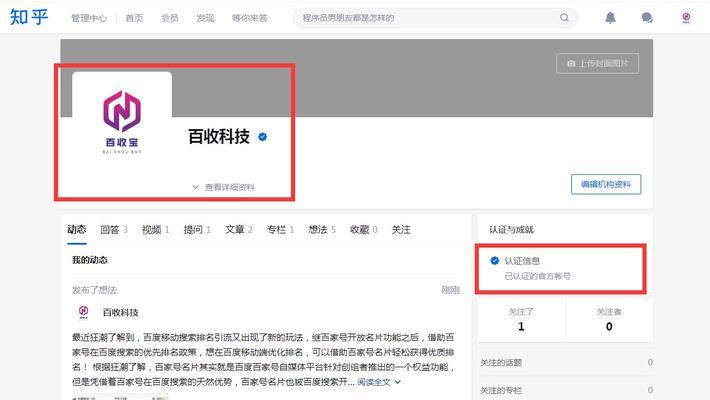Screen dimensions: 710x400
Task: Switch to the 提问 tab
Action: click(x=197, y=230)
